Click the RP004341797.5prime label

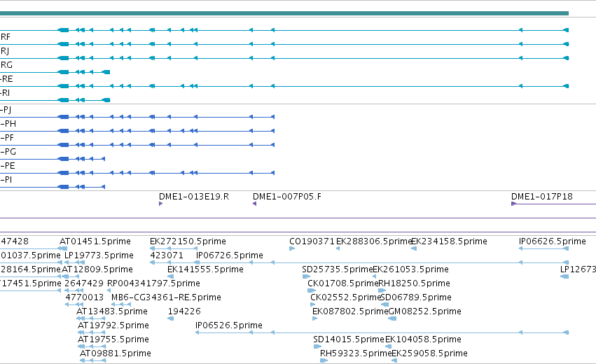153,283
